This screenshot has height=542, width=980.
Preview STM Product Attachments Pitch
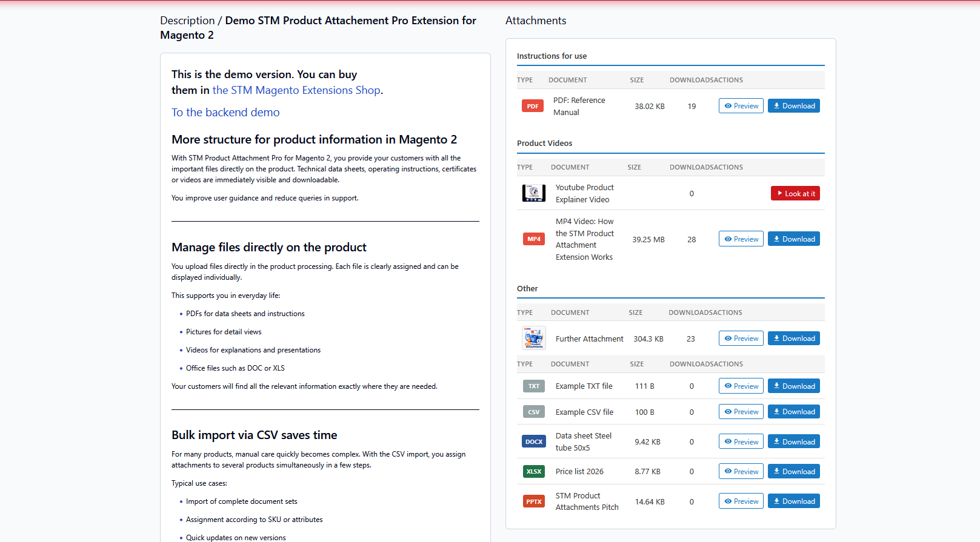(741, 501)
